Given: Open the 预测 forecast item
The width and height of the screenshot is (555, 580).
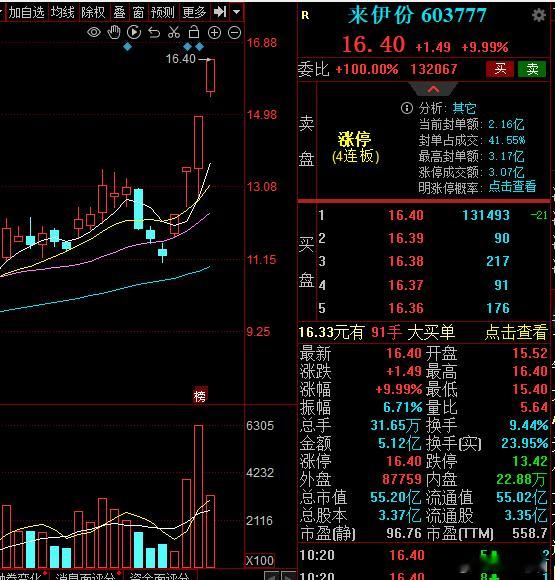Looking at the screenshot, I should click(162, 13).
